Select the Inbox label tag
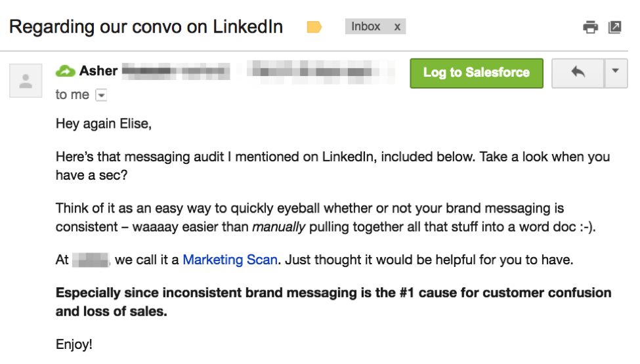The width and height of the screenshot is (640, 364). tap(366, 27)
